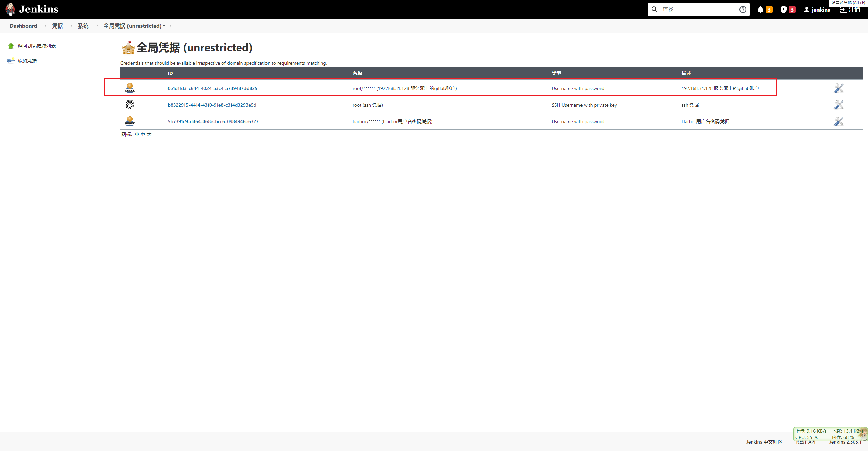
Task: Set icon size to 大
Action: click(149, 134)
